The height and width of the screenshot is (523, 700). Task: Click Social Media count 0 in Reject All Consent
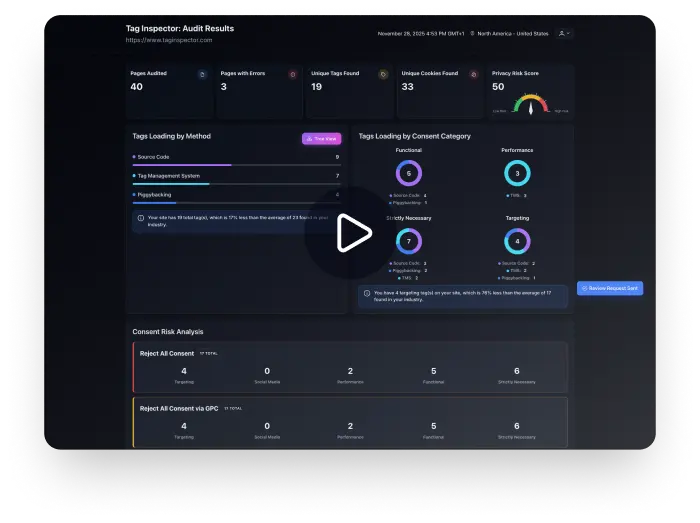tap(267, 371)
